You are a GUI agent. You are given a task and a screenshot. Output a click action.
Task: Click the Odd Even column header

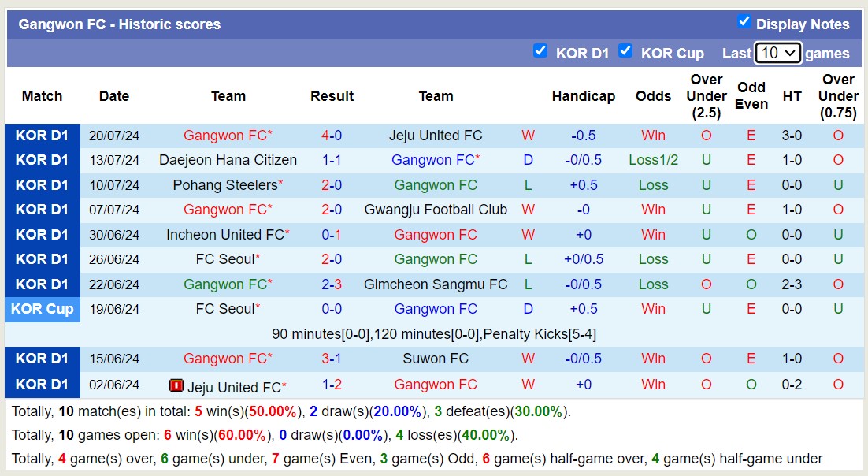pyautogui.click(x=751, y=96)
